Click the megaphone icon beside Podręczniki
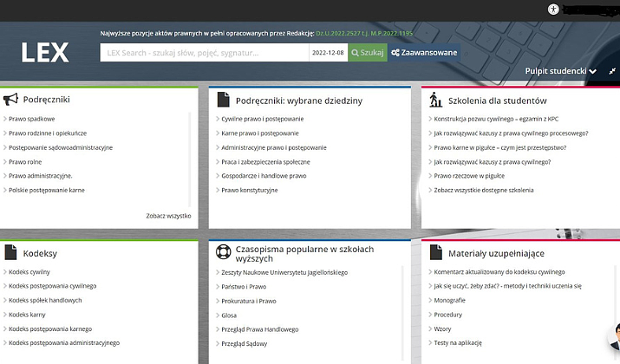 click(11, 100)
